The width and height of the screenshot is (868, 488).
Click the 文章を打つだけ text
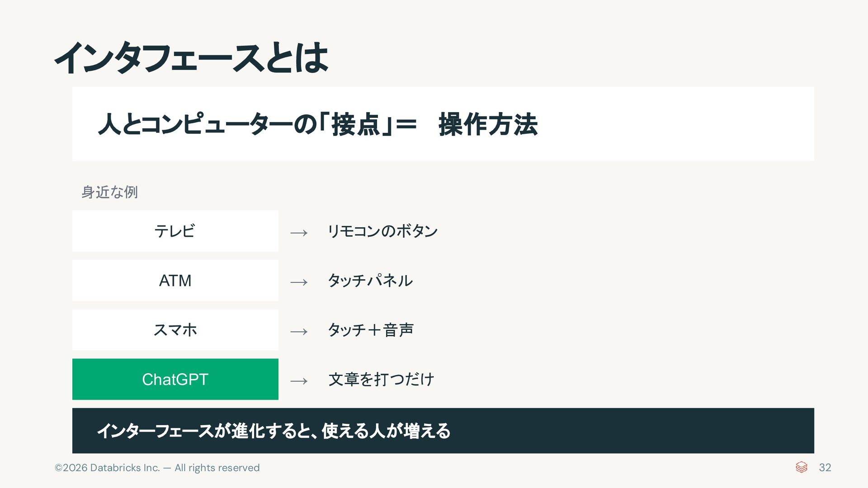(x=381, y=379)
